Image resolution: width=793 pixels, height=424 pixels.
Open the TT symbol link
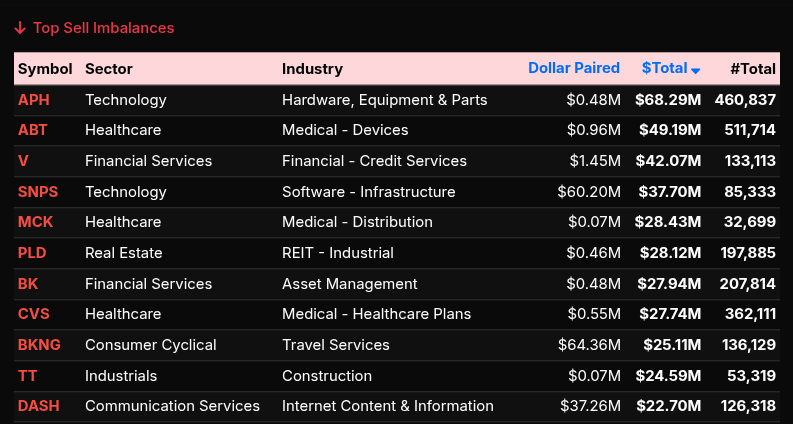27,376
